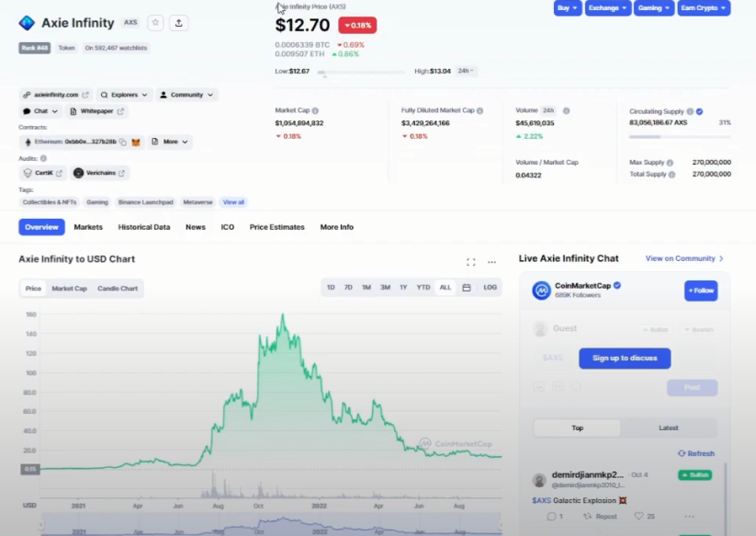This screenshot has width=756, height=536.
Task: Open the Gaming dropdown
Action: click(654, 7)
